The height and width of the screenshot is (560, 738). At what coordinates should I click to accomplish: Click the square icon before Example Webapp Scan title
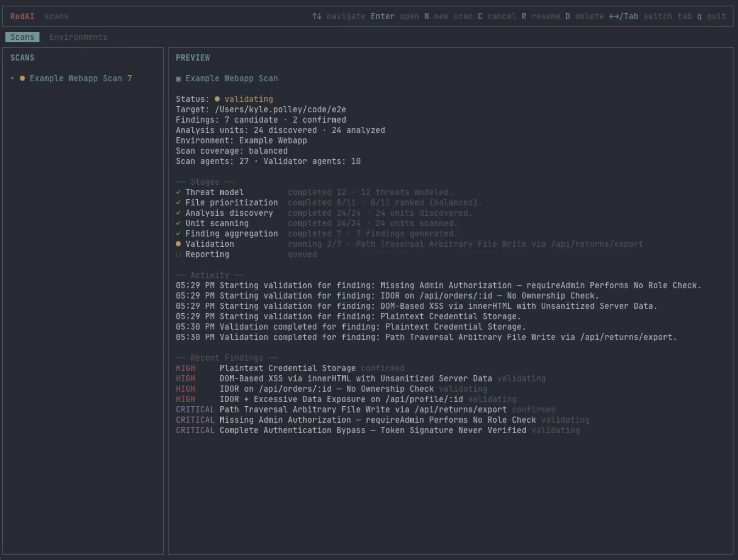(x=178, y=78)
